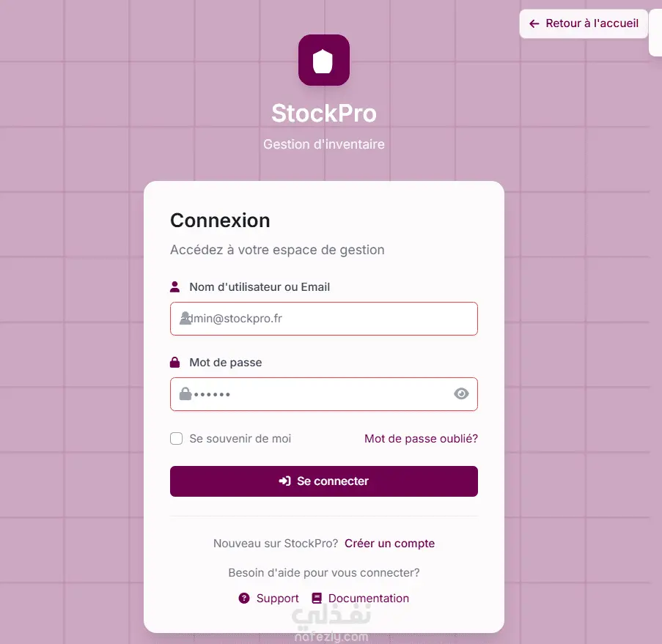This screenshot has width=662, height=644.
Task: Click the book icon beside Documentation
Action: point(317,599)
